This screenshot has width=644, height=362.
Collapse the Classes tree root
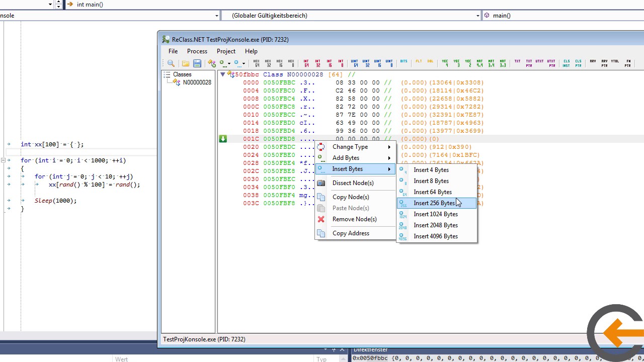click(168, 74)
